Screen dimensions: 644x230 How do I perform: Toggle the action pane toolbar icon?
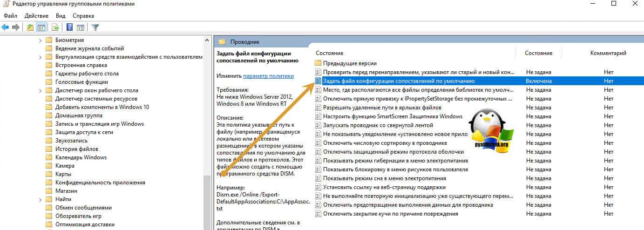pos(80,27)
